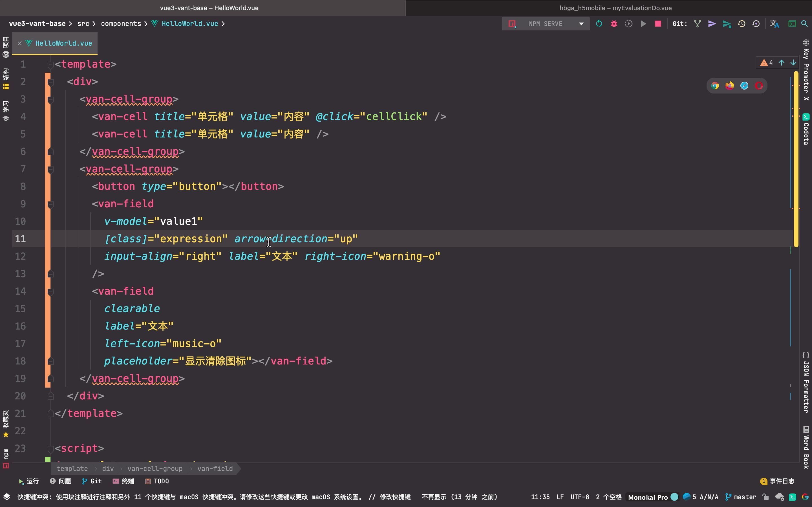Stop the running NPM SERVE process
Viewport: 812px width, 507px height.
658,24
